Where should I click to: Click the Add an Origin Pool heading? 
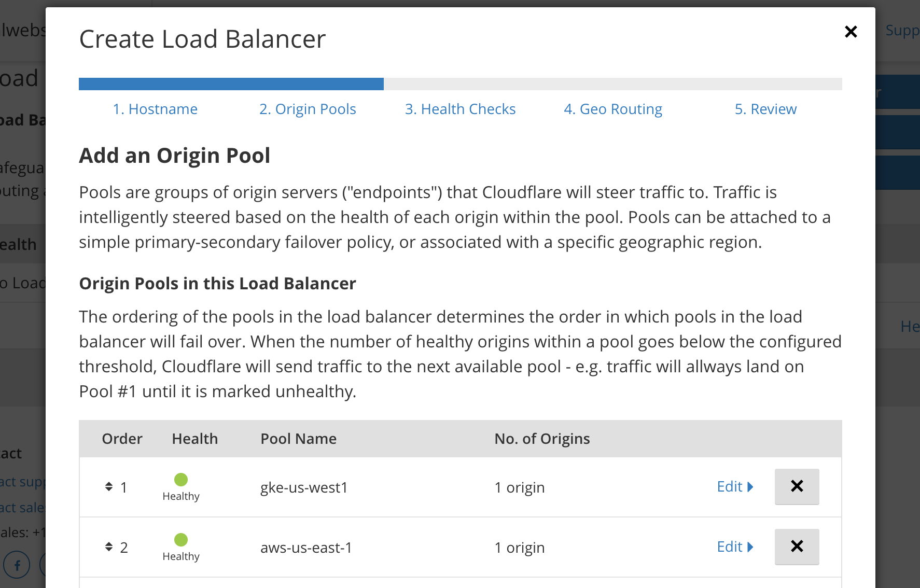click(x=174, y=156)
